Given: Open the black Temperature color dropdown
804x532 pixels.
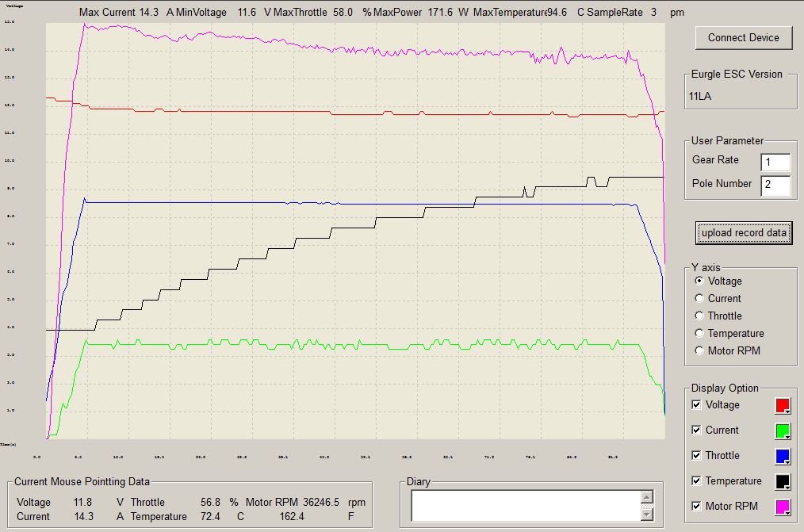Looking at the screenshot, I should (x=783, y=481).
